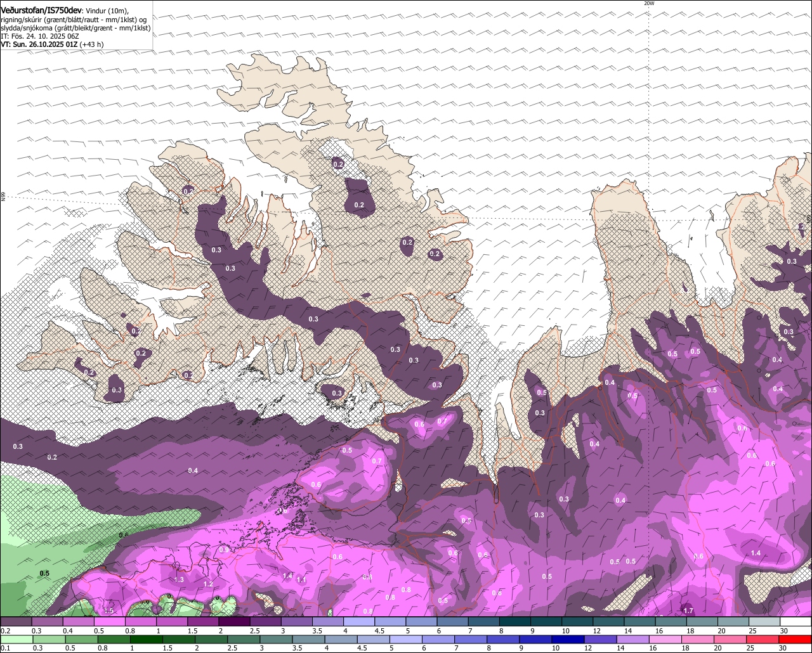Click the palest green 0.1 swatch in rain scale
The image size is (812, 653).
pyautogui.click(x=16, y=639)
